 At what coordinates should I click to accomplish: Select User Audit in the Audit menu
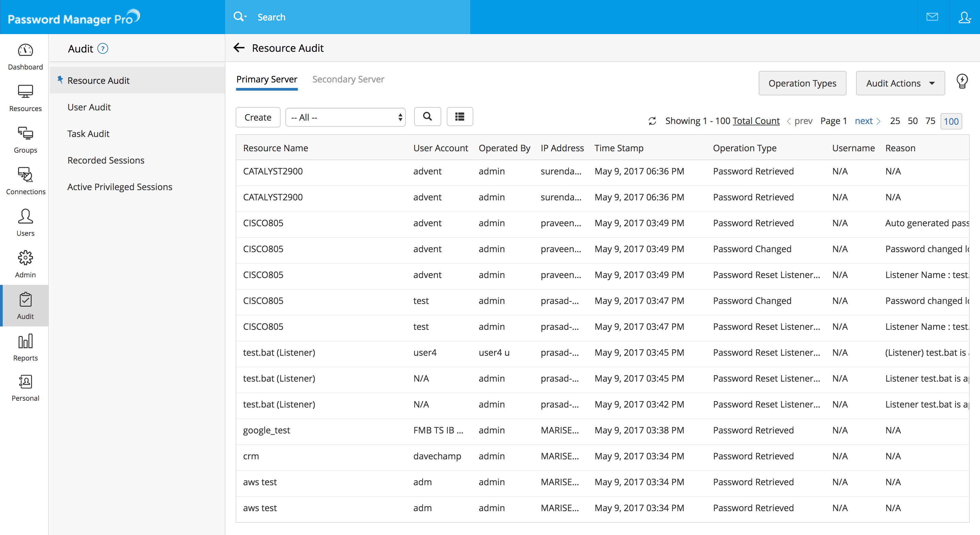coord(89,107)
